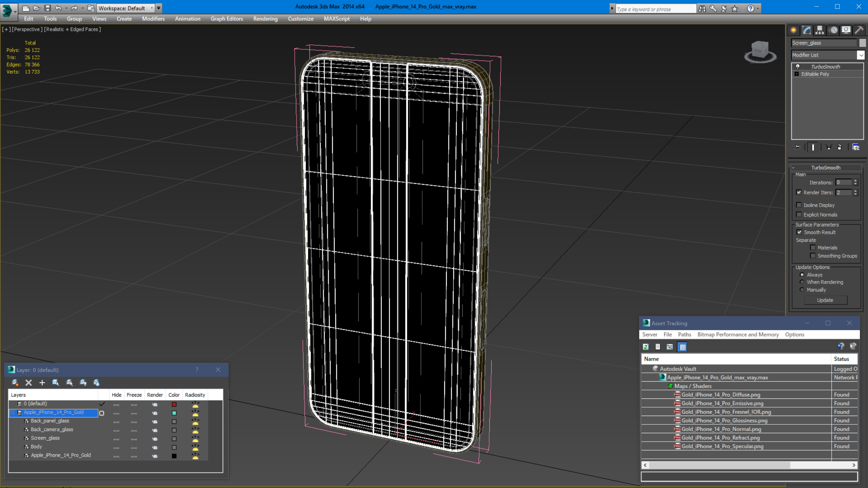Enable the Isoline Display checkbox
The height and width of the screenshot is (488, 868).
[x=799, y=205]
